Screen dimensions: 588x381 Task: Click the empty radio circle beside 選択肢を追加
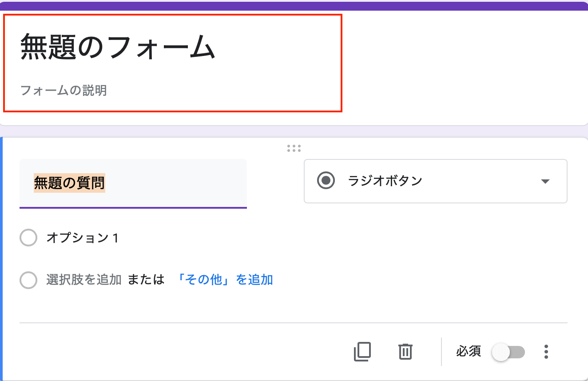tap(28, 280)
